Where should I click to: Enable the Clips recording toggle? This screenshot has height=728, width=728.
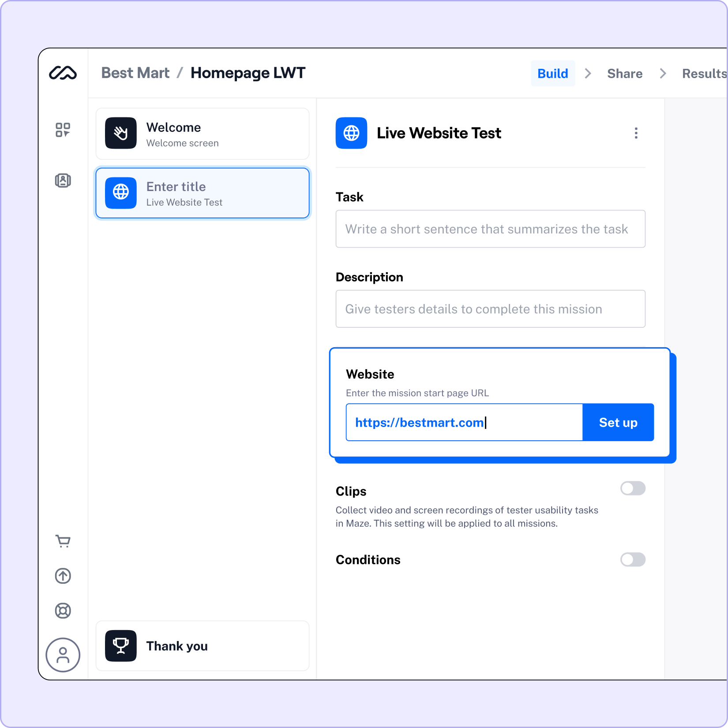[x=633, y=488]
